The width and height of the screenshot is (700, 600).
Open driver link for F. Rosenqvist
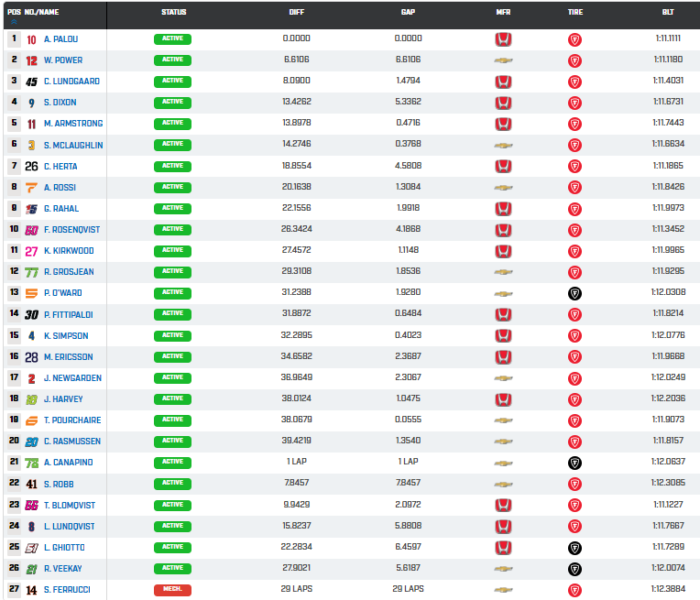click(71, 229)
